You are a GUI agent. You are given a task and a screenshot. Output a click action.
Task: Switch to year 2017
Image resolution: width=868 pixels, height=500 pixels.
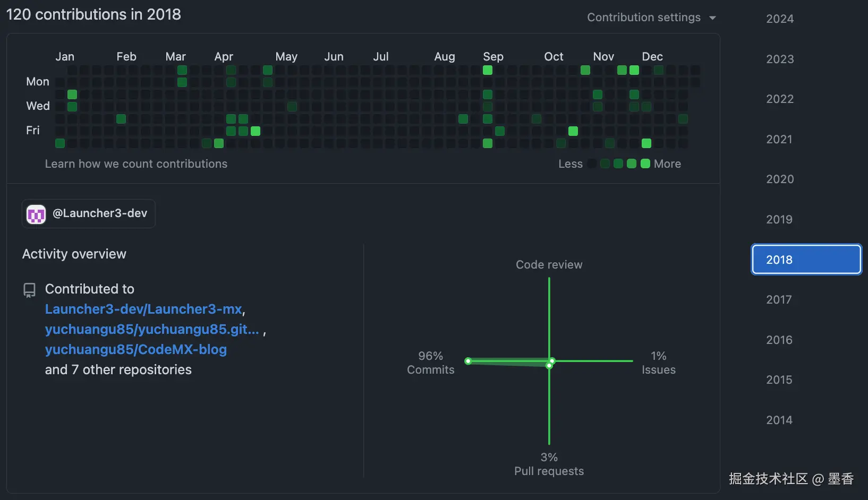pyautogui.click(x=778, y=299)
